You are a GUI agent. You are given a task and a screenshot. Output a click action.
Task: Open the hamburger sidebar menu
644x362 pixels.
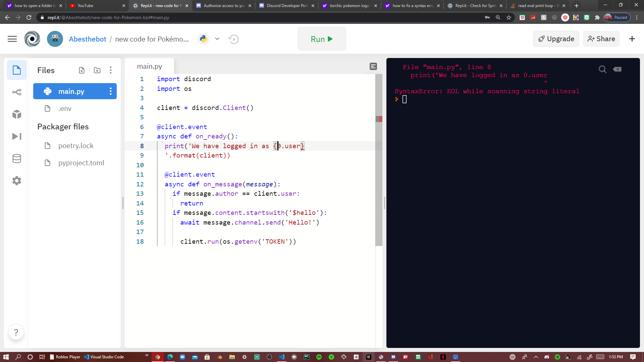(12, 39)
